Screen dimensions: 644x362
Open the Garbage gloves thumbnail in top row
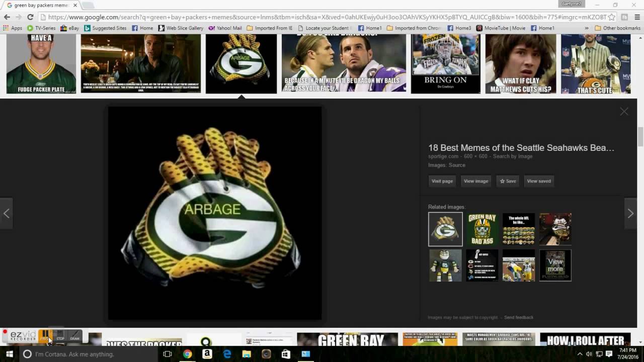[x=241, y=64]
